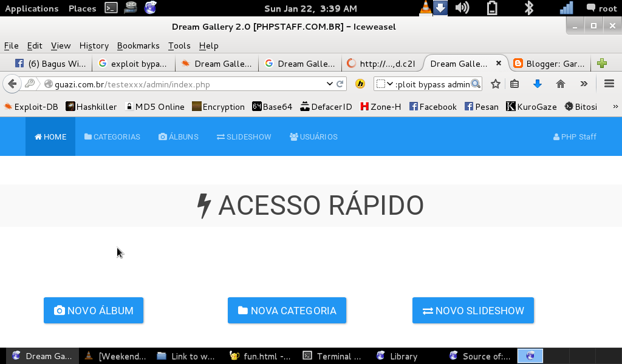Screen dimensions: 622x364
Task: Expand hidden bookmarks chevron
Action: [615, 107]
